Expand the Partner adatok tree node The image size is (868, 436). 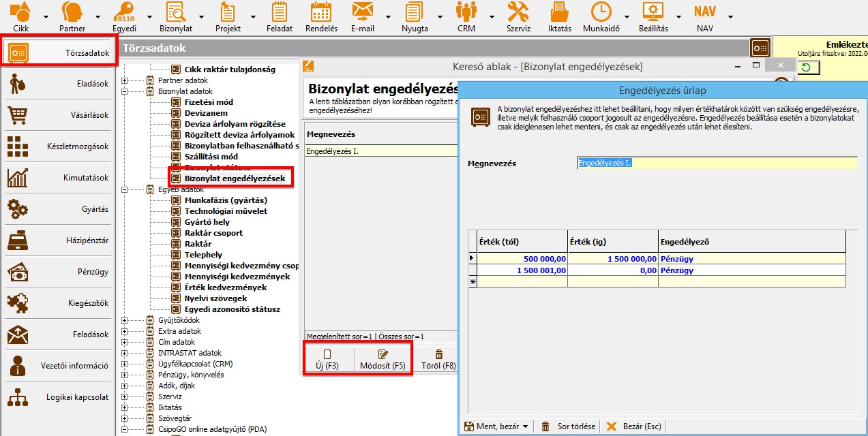(125, 80)
